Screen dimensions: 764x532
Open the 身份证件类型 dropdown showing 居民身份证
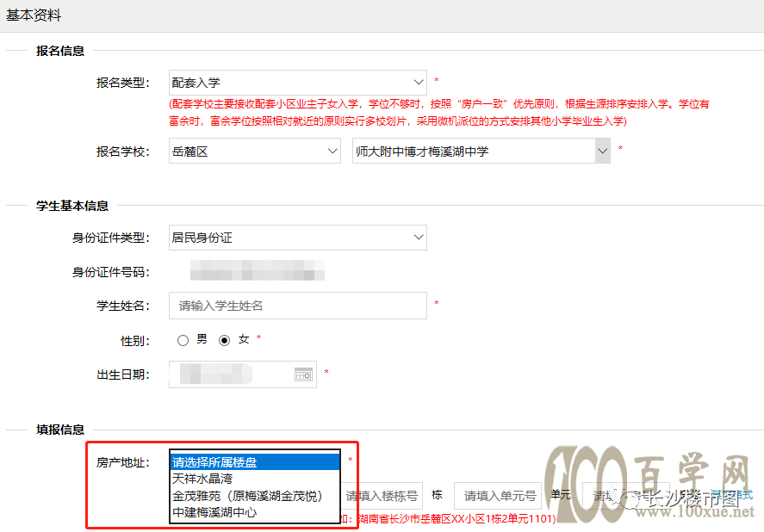(298, 238)
